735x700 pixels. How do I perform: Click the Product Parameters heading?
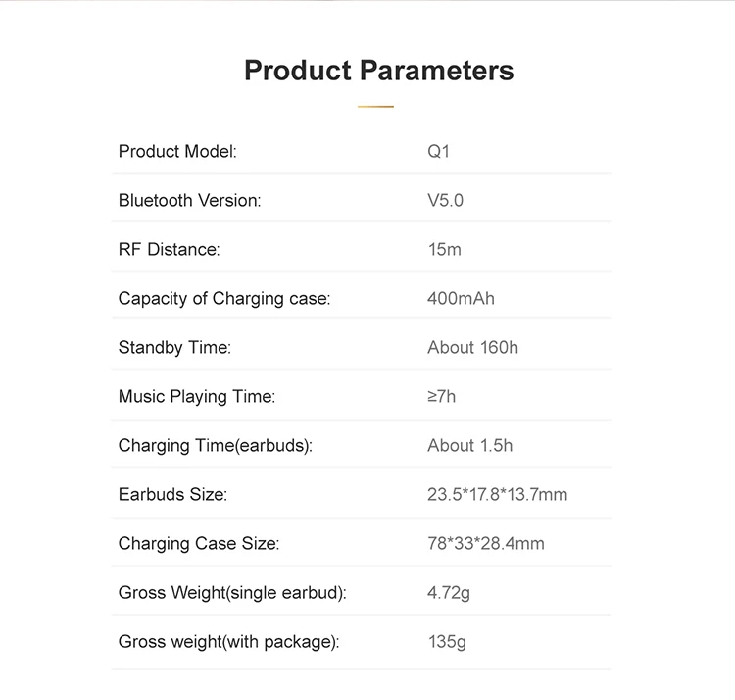(x=378, y=71)
